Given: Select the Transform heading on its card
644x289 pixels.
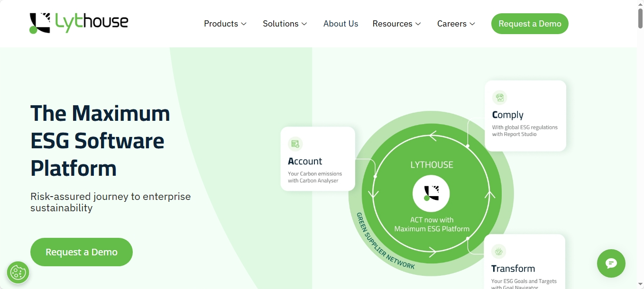Looking at the screenshot, I should pyautogui.click(x=513, y=269).
